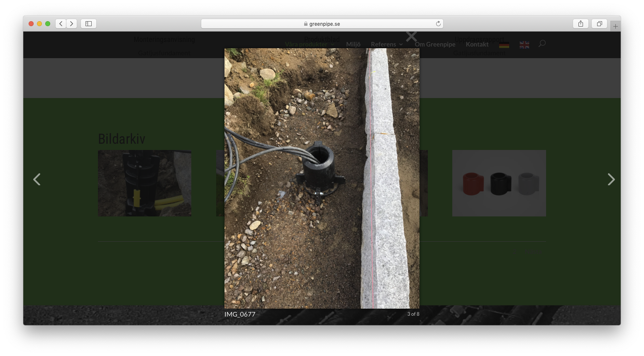Switch site language to English flag
The image size is (644, 356).
pos(524,44)
